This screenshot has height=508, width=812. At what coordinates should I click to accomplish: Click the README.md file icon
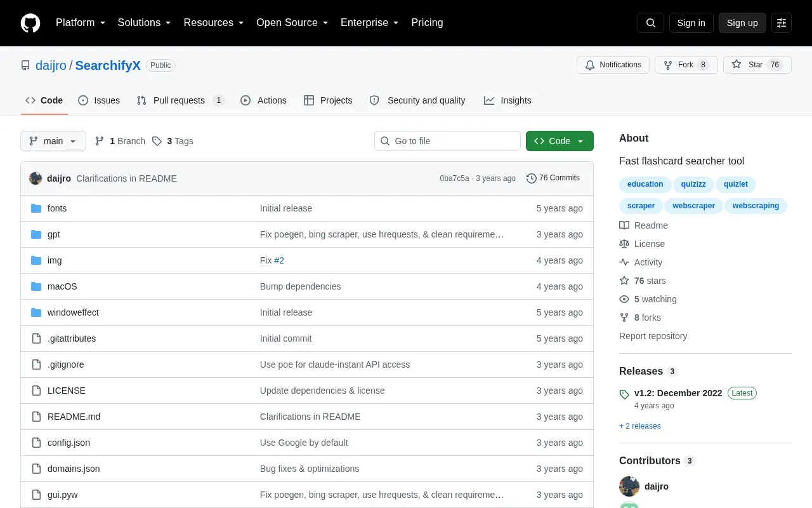[36, 417]
